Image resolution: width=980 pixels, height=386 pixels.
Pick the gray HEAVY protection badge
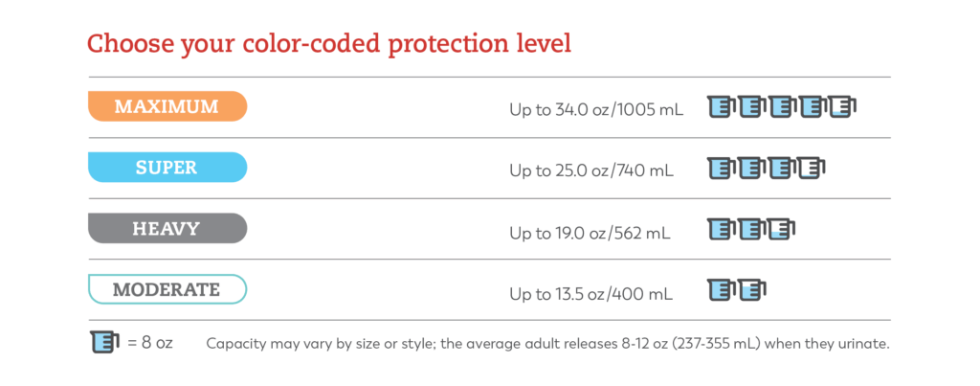click(x=167, y=228)
